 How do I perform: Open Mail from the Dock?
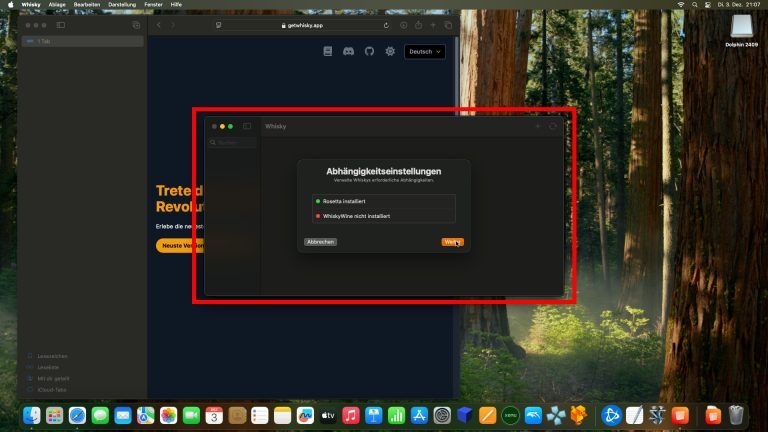tap(123, 415)
